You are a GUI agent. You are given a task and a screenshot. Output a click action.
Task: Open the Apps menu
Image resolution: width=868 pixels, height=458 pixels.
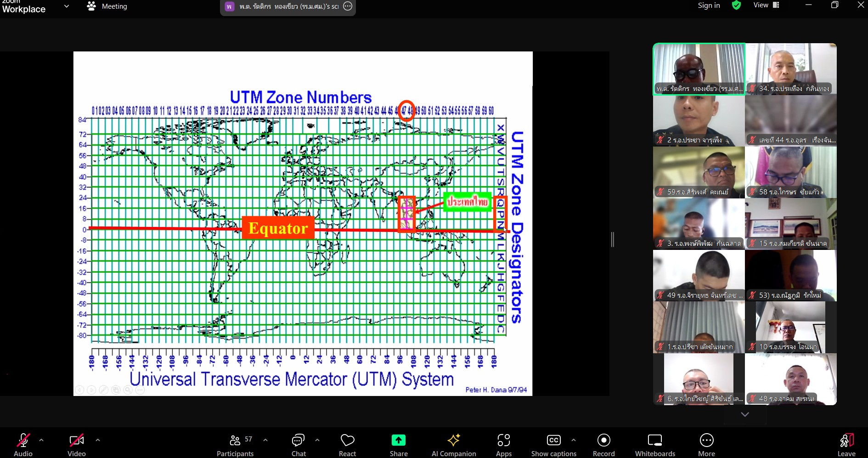(504, 444)
